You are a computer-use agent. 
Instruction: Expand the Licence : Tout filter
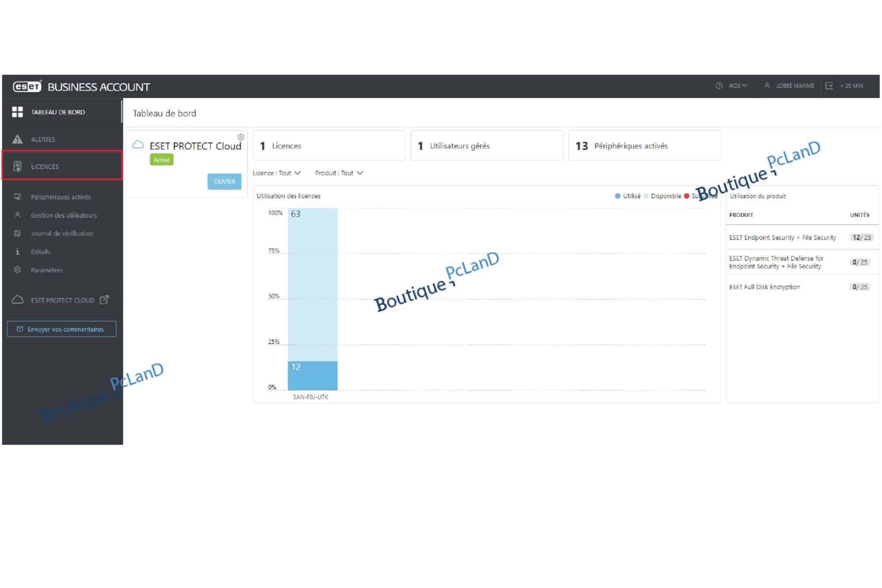point(276,173)
